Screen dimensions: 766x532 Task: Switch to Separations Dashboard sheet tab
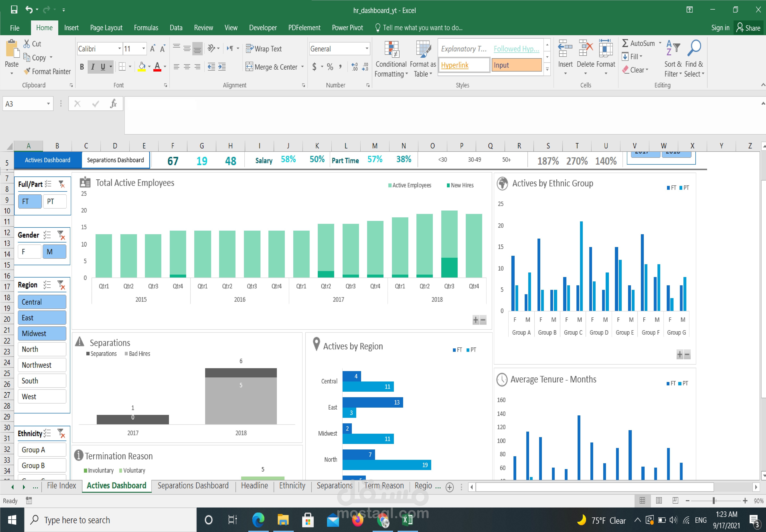(193, 485)
